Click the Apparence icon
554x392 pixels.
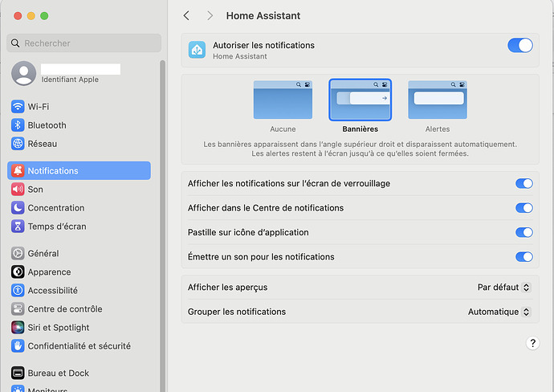[18, 272]
